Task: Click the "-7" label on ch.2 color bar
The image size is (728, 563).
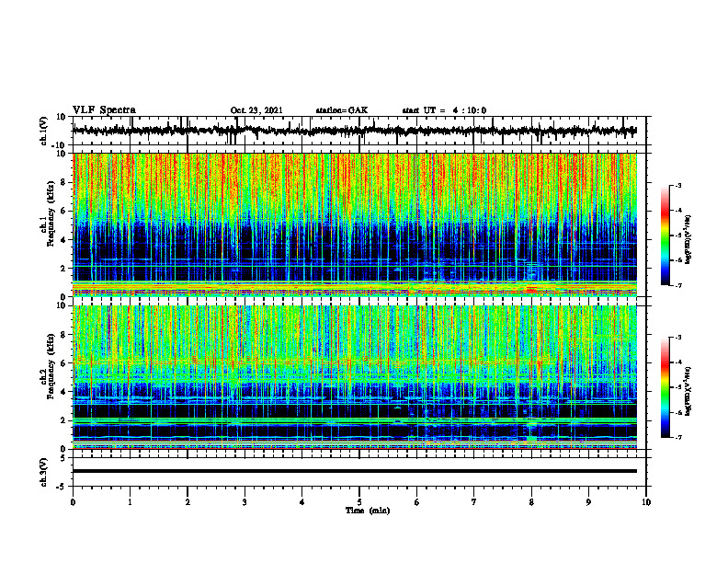Action: pyautogui.click(x=677, y=438)
